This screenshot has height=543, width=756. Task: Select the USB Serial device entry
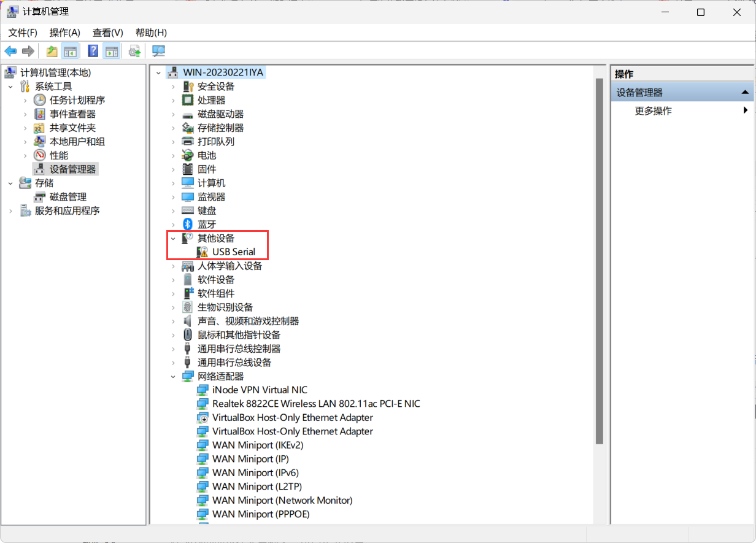point(234,252)
